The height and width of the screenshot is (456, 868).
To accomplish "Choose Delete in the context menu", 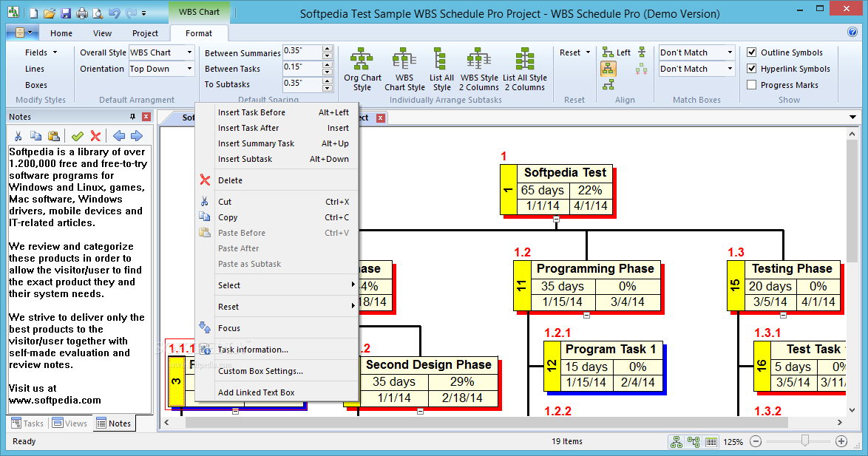I will tap(277, 180).
